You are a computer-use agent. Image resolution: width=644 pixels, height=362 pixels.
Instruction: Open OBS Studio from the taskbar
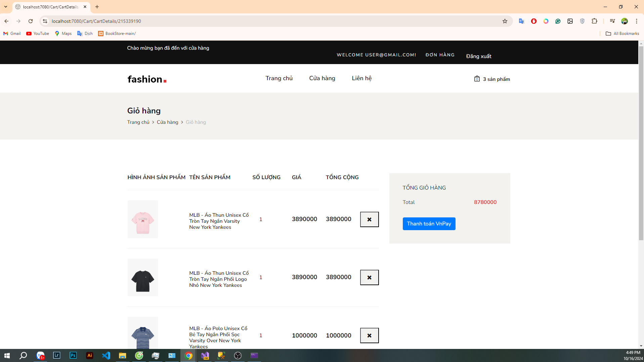pos(238,356)
